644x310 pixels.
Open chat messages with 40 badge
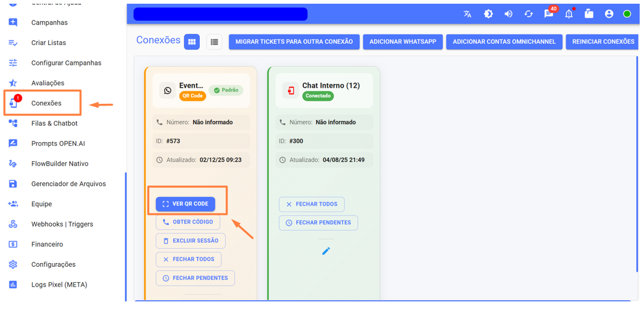pos(548,14)
